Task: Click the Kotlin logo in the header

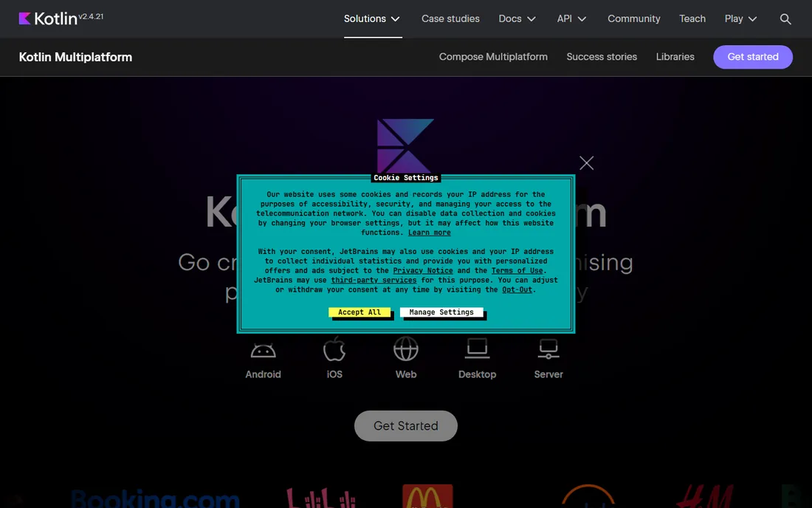Action: [48, 18]
